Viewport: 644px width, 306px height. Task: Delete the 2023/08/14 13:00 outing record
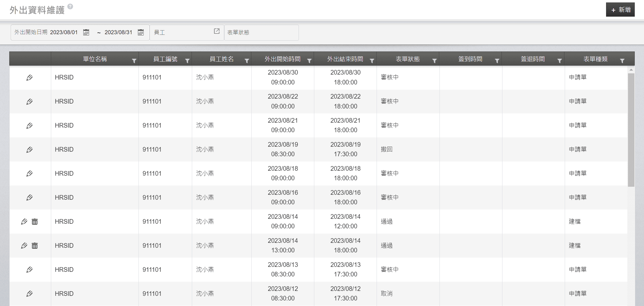tap(35, 246)
